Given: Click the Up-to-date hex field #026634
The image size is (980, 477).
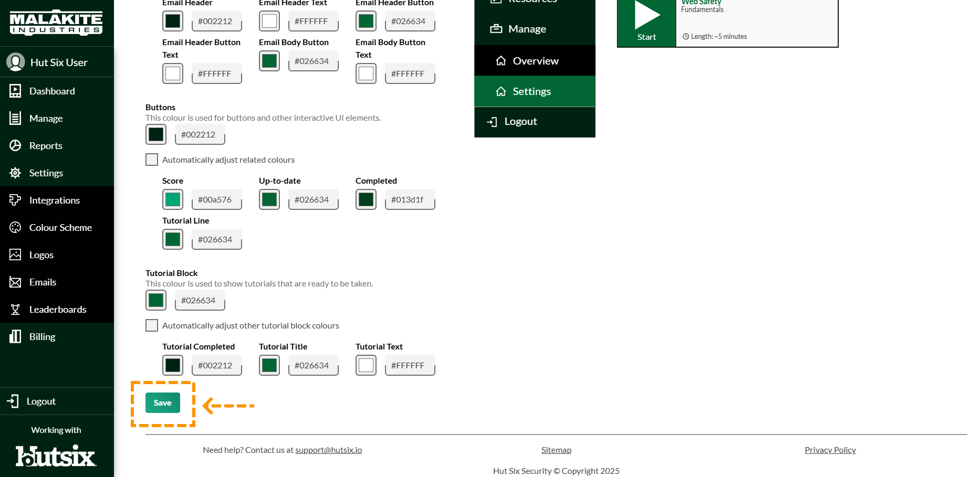Looking at the screenshot, I should (314, 199).
